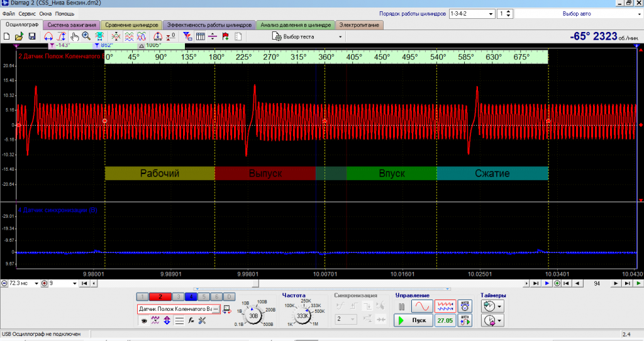Toggle channel 5 button
The image size is (644, 341).
(204, 296)
